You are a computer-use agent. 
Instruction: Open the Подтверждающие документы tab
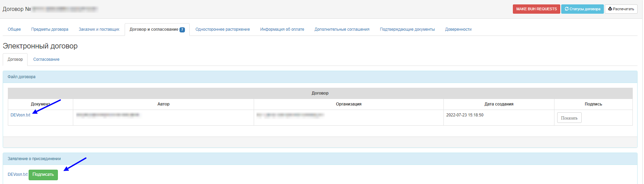[407, 29]
